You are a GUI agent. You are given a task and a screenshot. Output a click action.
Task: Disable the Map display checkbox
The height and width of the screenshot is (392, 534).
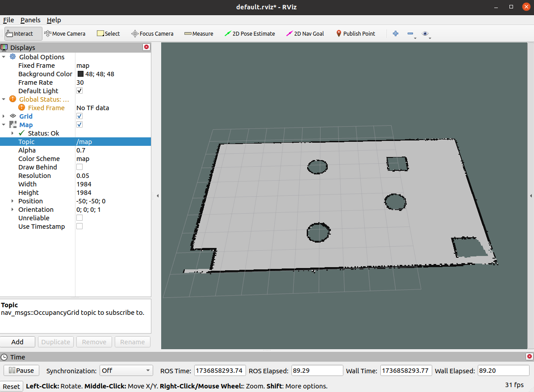79,124
